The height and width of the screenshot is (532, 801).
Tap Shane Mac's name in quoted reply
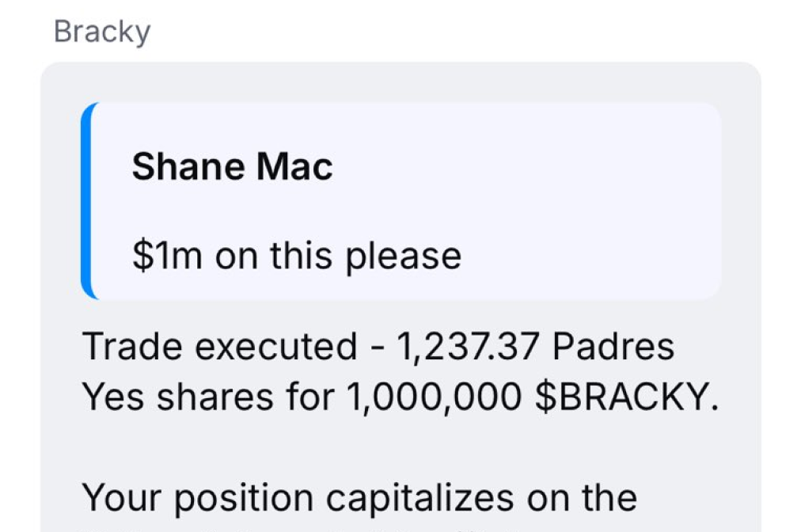click(x=232, y=167)
